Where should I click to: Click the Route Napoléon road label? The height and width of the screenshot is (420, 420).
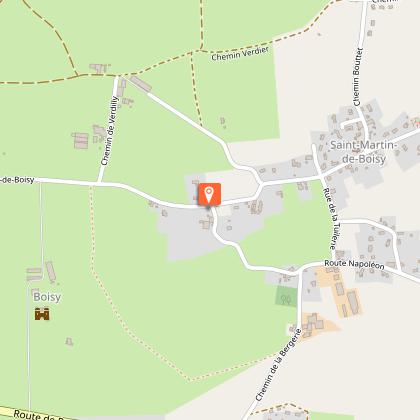point(354,264)
